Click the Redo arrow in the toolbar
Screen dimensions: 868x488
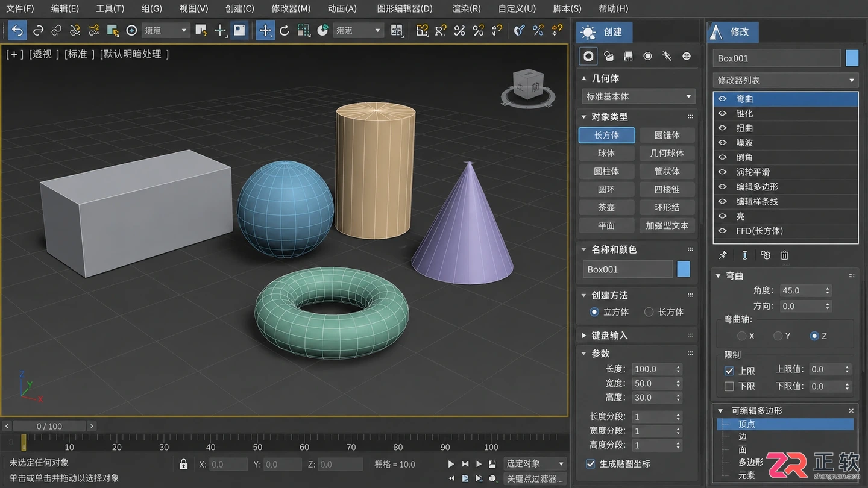click(x=38, y=30)
